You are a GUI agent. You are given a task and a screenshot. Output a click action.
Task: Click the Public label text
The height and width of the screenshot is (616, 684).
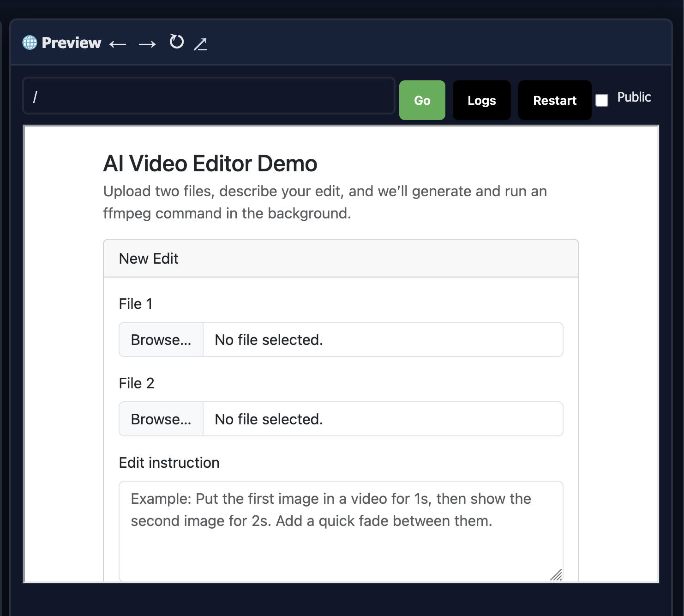(x=634, y=97)
